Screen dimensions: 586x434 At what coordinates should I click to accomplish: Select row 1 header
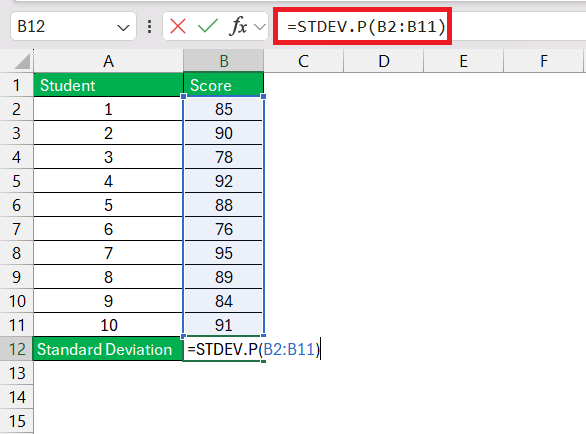click(16, 85)
